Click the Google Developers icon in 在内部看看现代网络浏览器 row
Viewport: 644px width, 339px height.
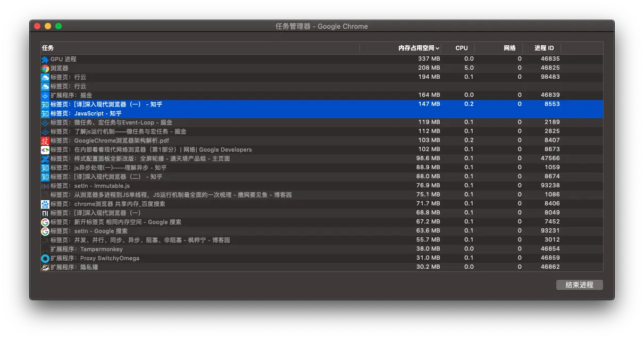45,150
